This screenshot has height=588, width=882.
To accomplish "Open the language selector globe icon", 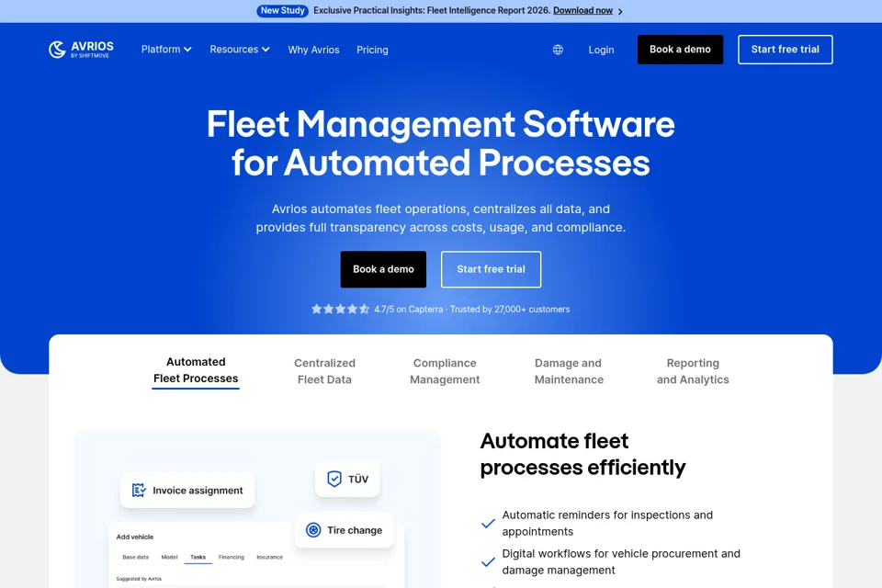I will click(558, 50).
